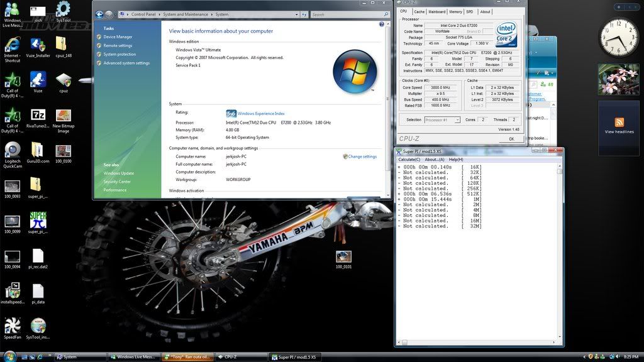
Task: Open the SysTool desktop shortcut
Action: [x=64, y=11]
